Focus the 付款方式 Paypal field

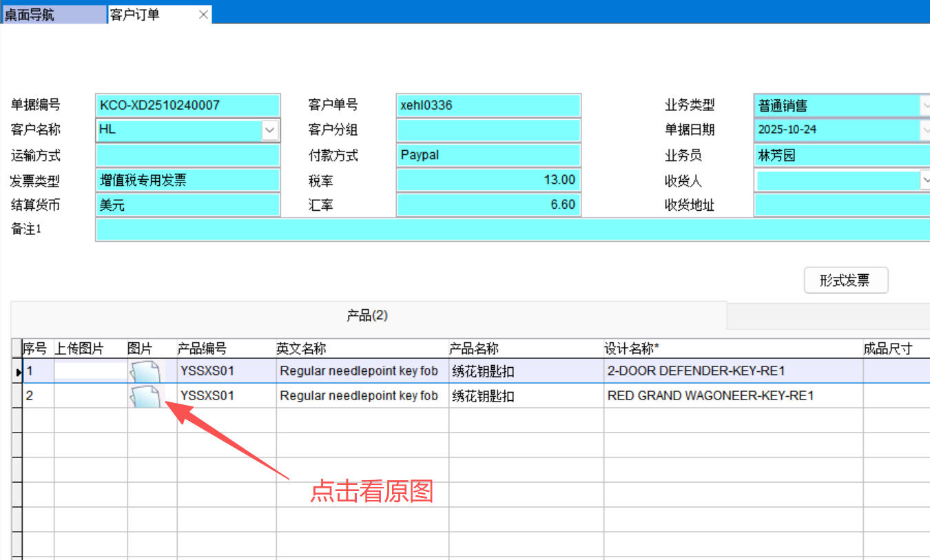(488, 155)
